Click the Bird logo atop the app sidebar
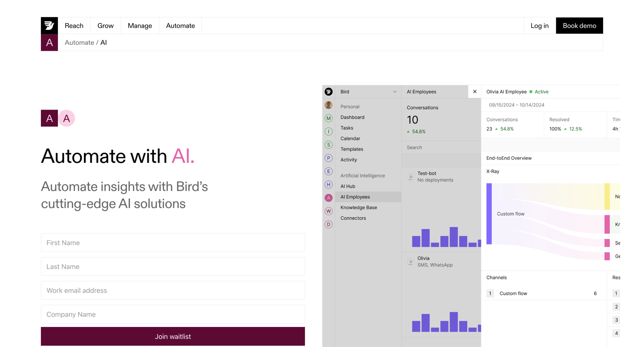Viewport: 644px width, 347px height. [x=328, y=92]
